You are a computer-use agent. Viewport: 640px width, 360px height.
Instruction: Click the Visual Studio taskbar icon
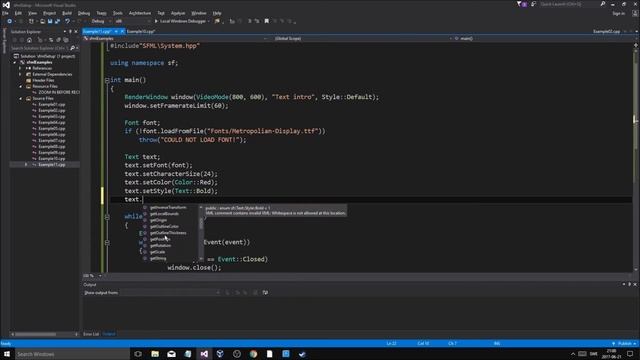204,354
